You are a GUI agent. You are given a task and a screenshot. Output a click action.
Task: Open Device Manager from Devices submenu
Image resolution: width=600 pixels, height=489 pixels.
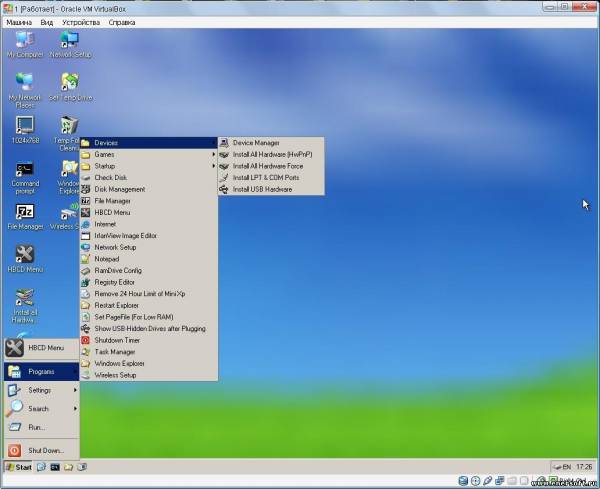click(271, 143)
